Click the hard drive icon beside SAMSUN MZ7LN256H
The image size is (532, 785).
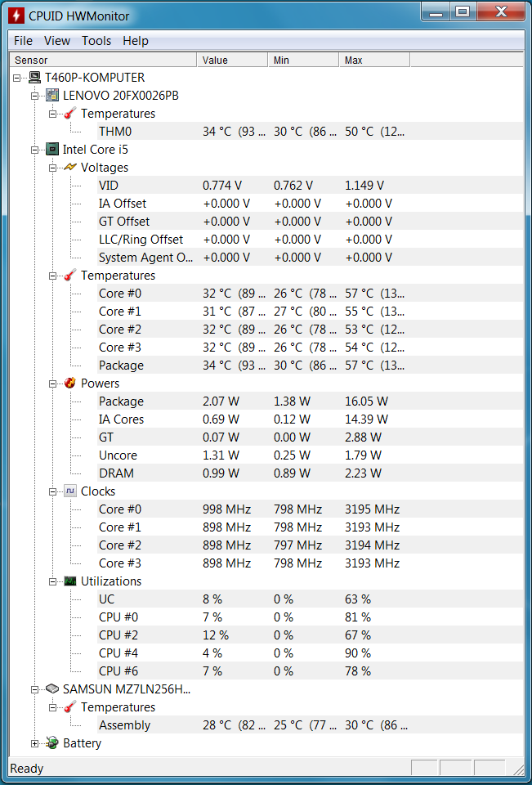coord(52,689)
